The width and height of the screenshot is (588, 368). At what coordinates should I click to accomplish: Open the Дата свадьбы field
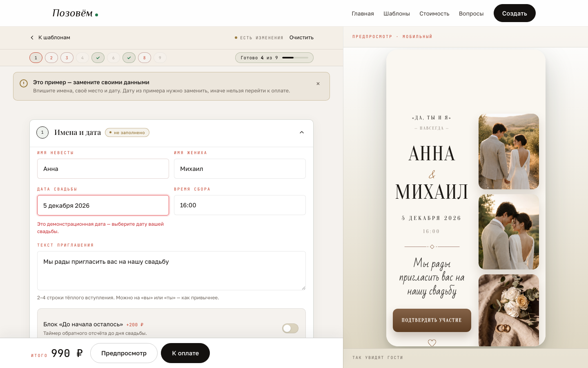point(103,205)
